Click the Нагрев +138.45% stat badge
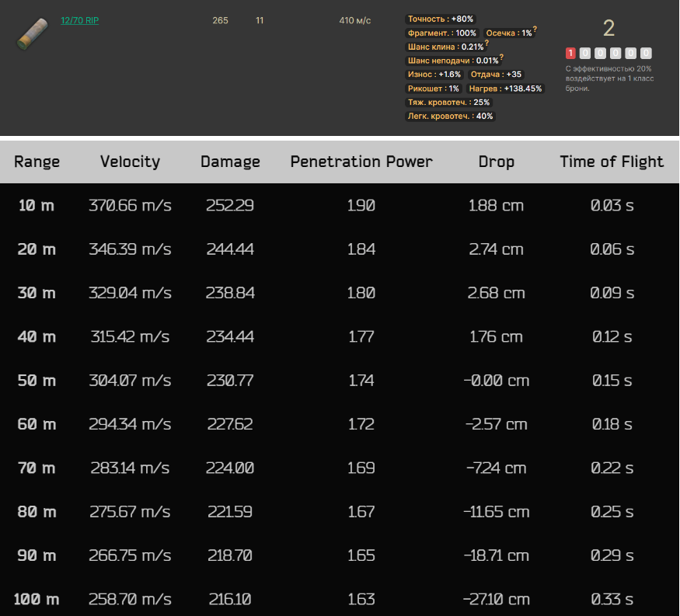680x616 pixels. click(x=506, y=89)
